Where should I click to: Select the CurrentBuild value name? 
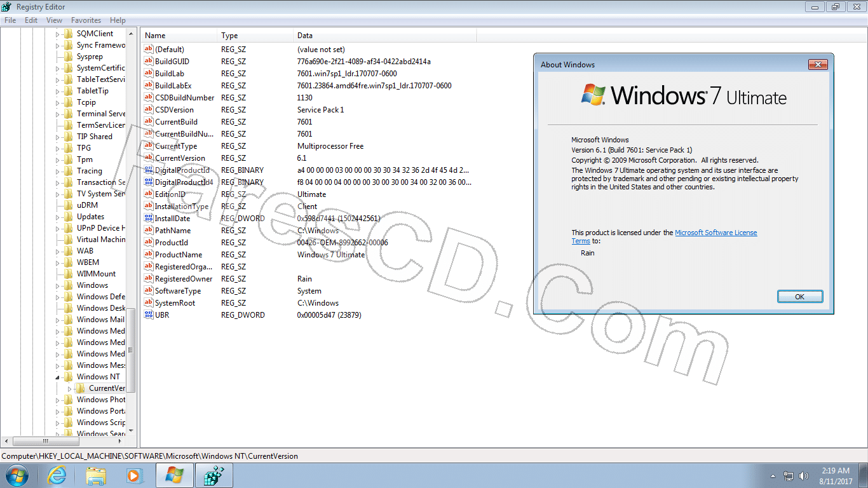pyautogui.click(x=176, y=122)
